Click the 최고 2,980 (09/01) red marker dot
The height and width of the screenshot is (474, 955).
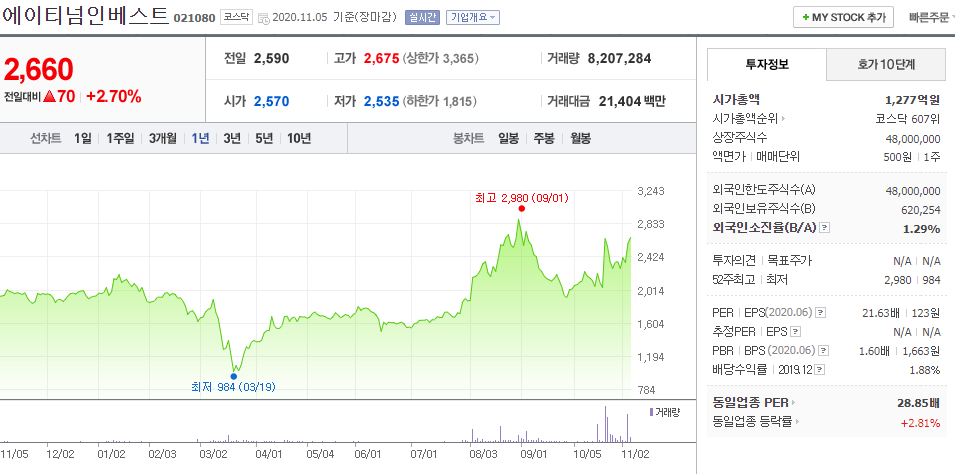(521, 209)
